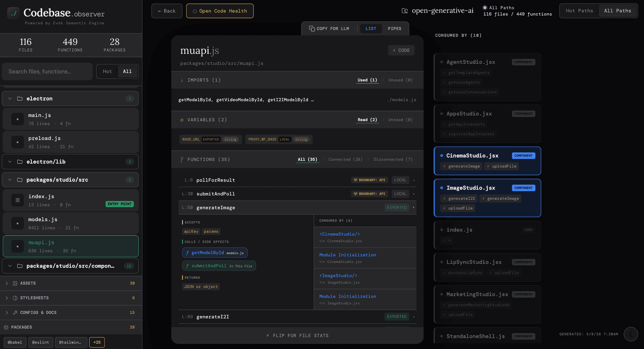The image size is (644, 349).
Task: Click the Functions f icon in section header
Action: click(182, 160)
